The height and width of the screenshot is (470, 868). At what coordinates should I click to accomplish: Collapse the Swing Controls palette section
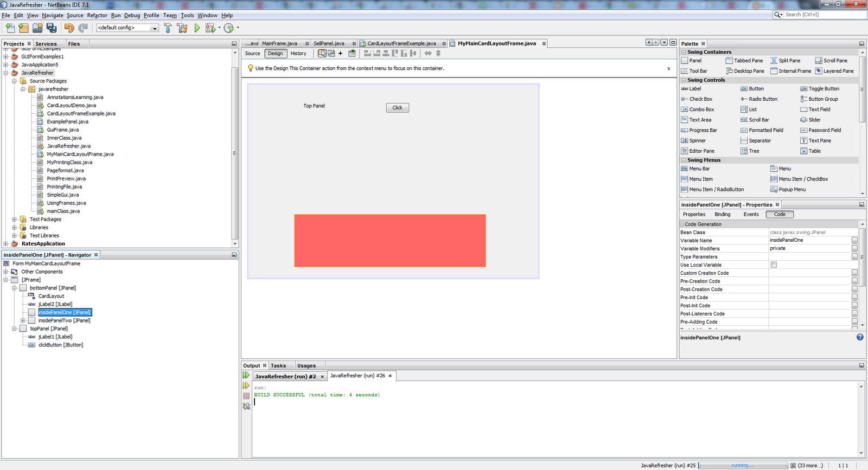(x=684, y=80)
